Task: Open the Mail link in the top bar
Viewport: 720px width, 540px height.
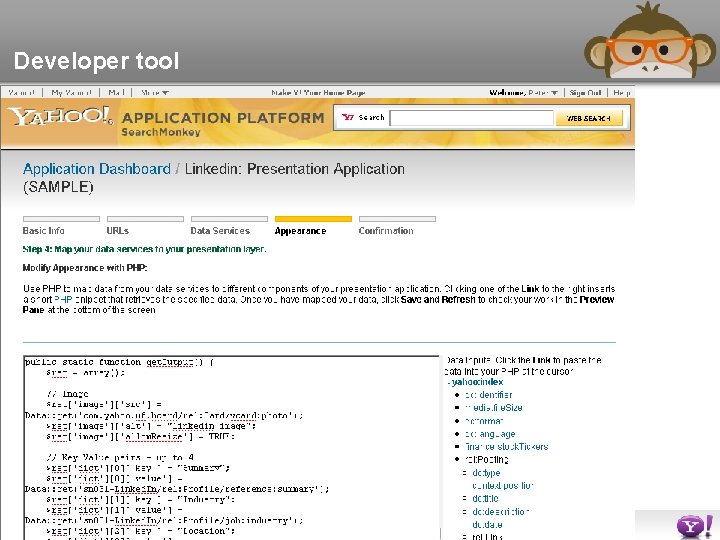Action: pos(117,93)
